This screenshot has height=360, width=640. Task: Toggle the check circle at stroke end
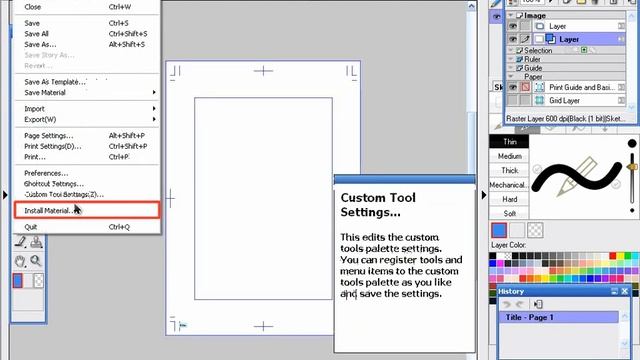click(616, 184)
